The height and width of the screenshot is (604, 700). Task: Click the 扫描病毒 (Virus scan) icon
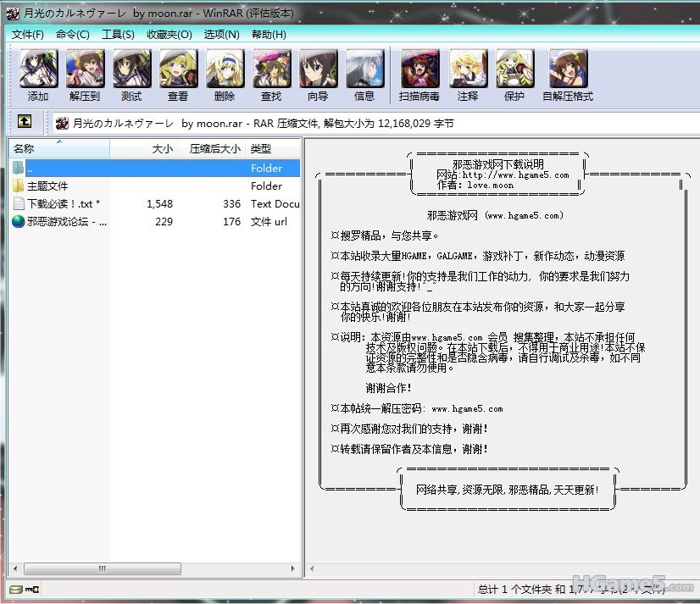419,69
